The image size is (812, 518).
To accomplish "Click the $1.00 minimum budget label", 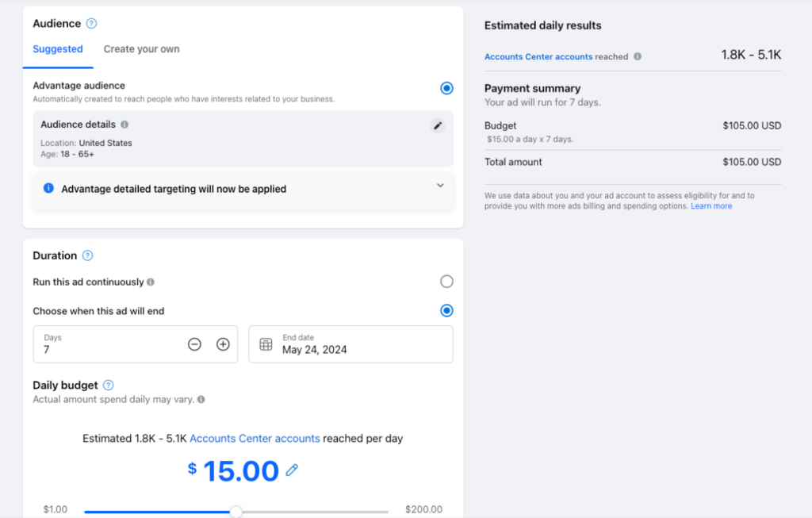I will pyautogui.click(x=56, y=509).
